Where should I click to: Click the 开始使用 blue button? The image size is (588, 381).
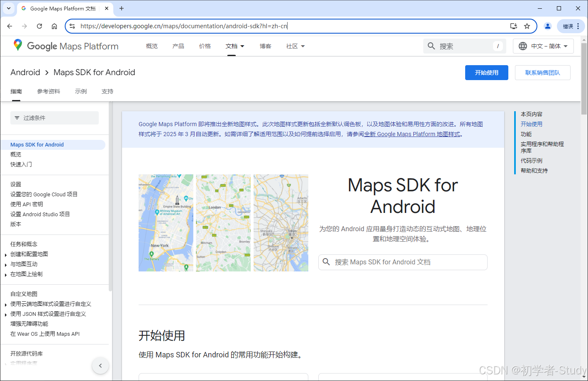point(487,73)
